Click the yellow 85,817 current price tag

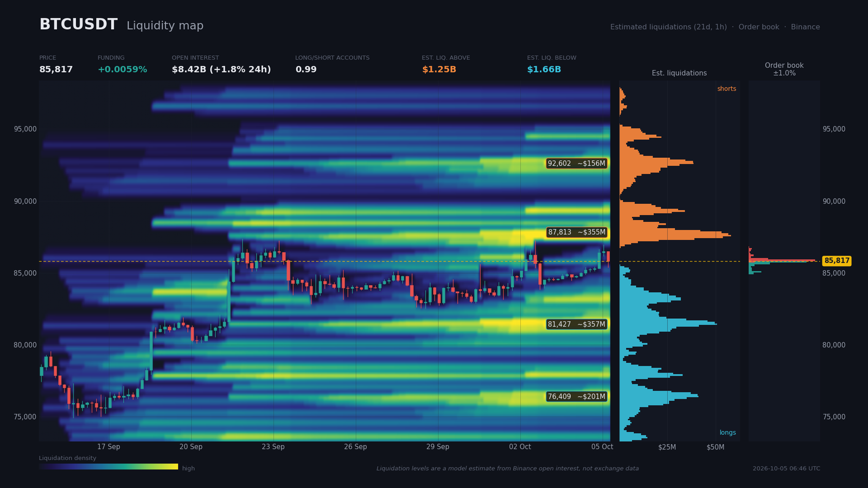coord(837,261)
